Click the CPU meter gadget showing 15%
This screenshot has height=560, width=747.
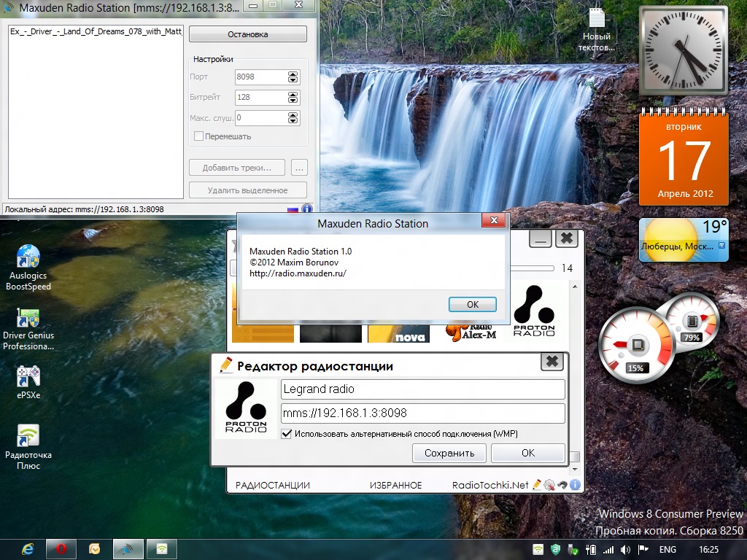(x=636, y=345)
